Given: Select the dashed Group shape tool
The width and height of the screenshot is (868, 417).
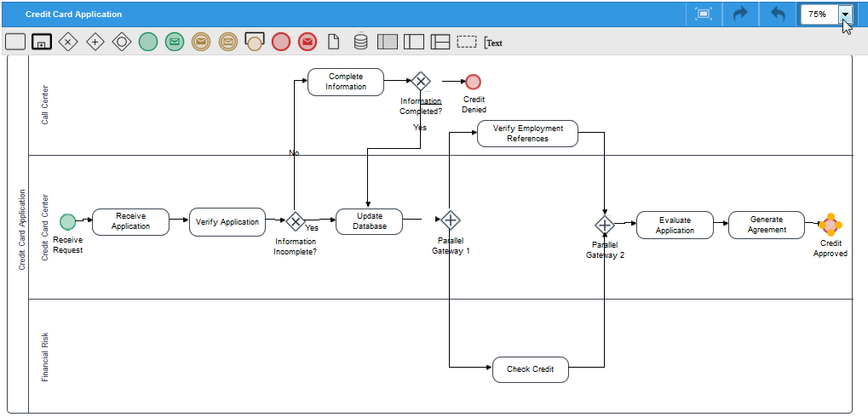Looking at the screenshot, I should pyautogui.click(x=467, y=42).
